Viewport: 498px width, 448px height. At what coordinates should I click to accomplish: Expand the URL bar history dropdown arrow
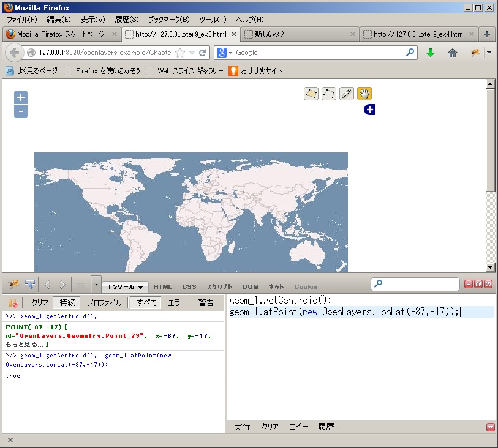(192, 53)
